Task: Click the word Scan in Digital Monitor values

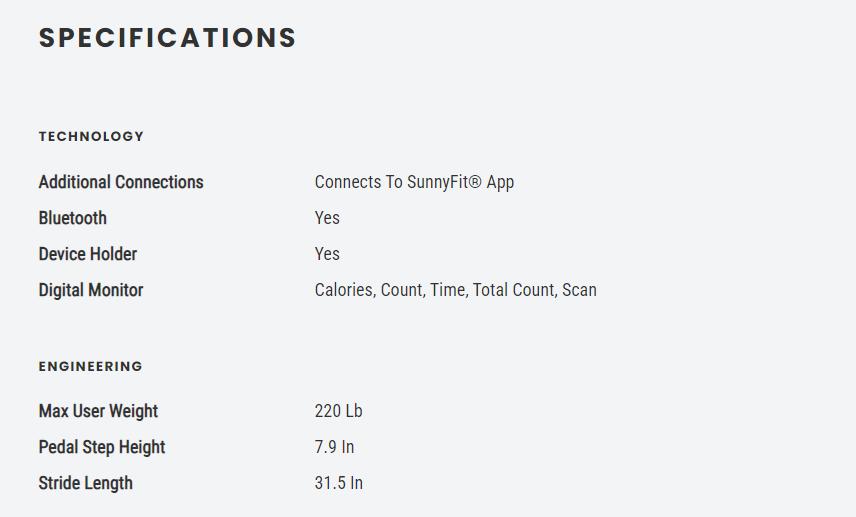Action: (x=579, y=290)
